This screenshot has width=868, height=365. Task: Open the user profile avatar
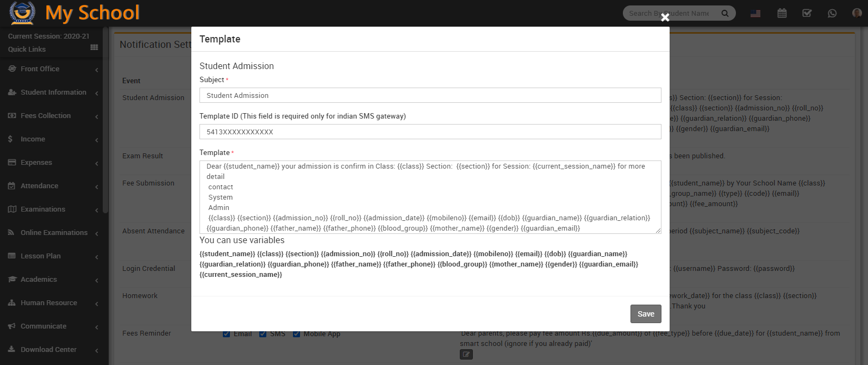(857, 13)
